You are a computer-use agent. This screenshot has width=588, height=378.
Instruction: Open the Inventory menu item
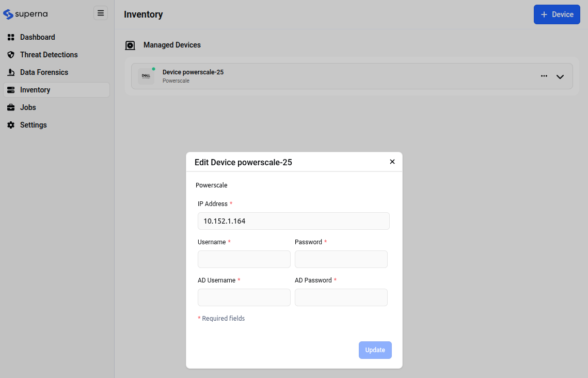(35, 90)
